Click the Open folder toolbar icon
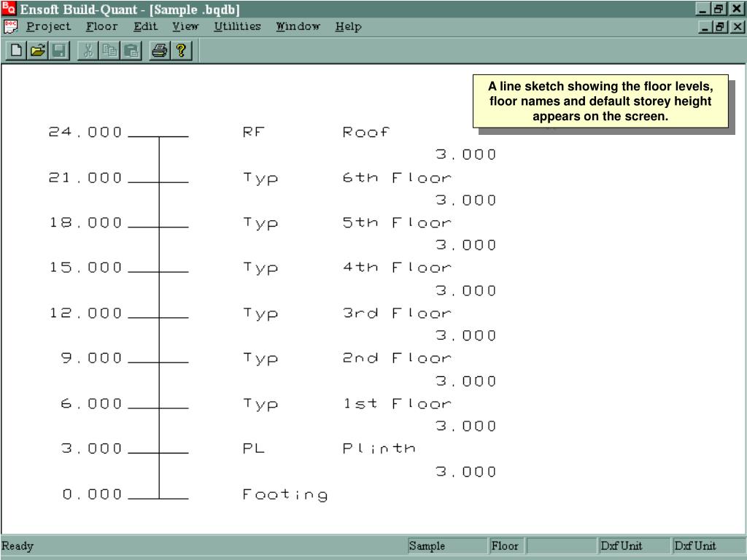 click(38, 50)
